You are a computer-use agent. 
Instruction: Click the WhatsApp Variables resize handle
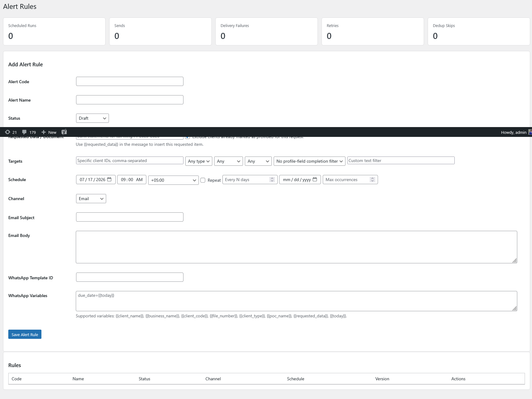pyautogui.click(x=515, y=308)
